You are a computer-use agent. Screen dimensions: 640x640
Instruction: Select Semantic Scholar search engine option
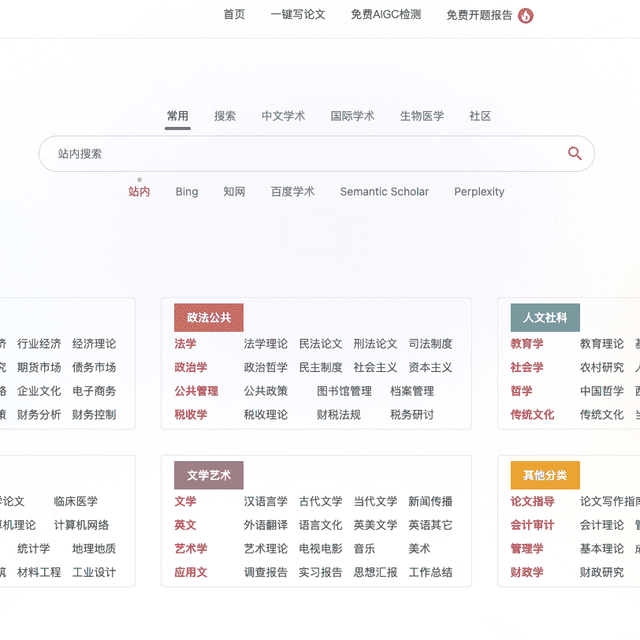(x=384, y=191)
